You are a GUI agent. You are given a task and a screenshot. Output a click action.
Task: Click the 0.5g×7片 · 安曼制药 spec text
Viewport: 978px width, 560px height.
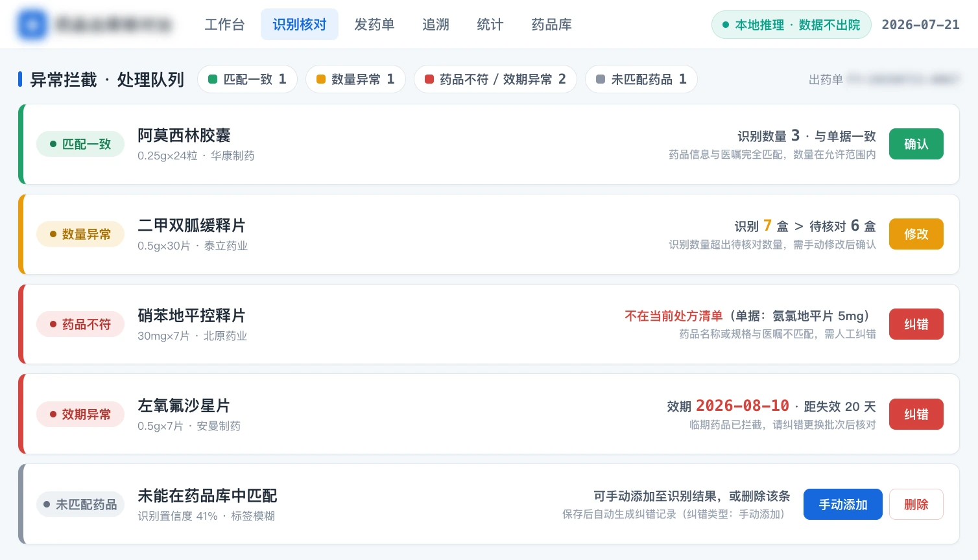pyautogui.click(x=189, y=426)
